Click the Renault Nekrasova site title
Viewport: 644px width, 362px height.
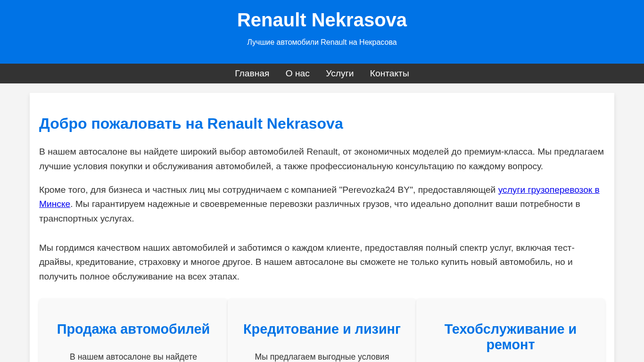coord(322,20)
